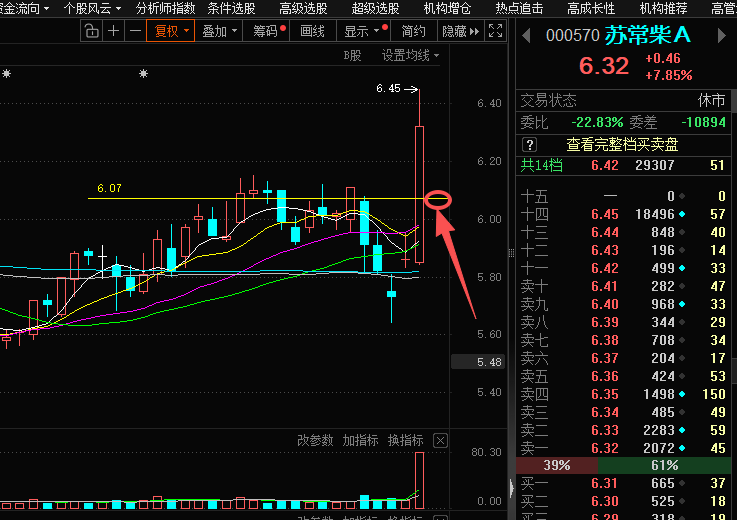Open 条件选股 menu
737x520 pixels.
point(231,8)
